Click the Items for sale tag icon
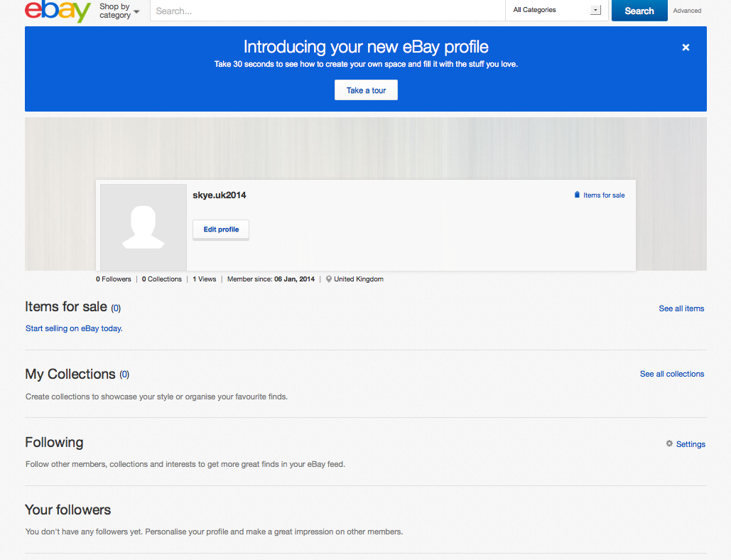The width and height of the screenshot is (731, 560). point(577,195)
